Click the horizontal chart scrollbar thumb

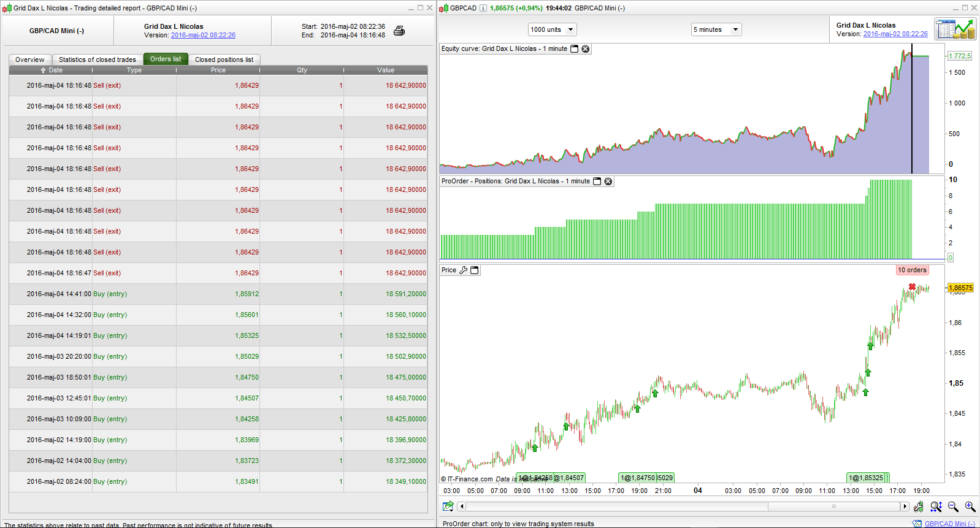(x=833, y=507)
